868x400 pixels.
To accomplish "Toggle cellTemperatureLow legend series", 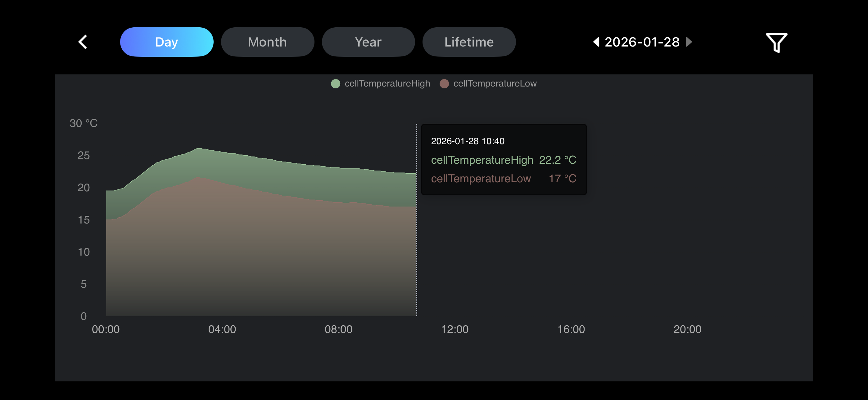I will (494, 83).
